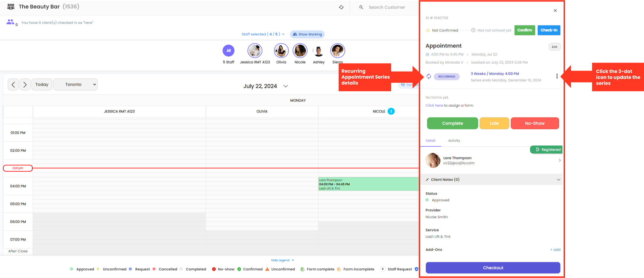Click the clock icon beside Has not arrived yet
Screen dimensions: 644x278
pyautogui.click(x=473, y=30)
